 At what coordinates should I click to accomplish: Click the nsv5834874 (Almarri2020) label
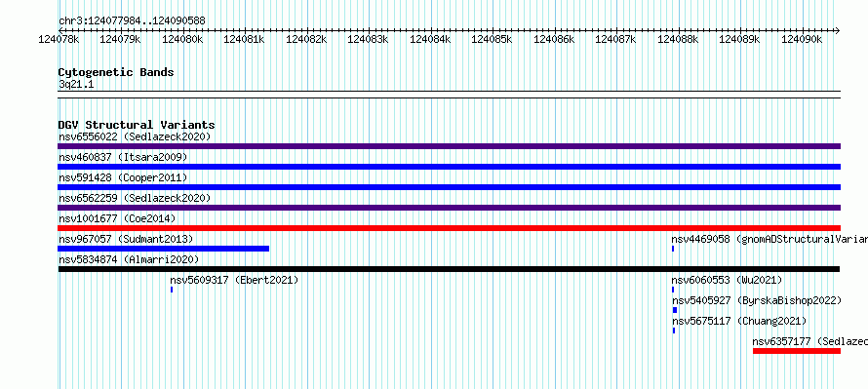coord(129,259)
